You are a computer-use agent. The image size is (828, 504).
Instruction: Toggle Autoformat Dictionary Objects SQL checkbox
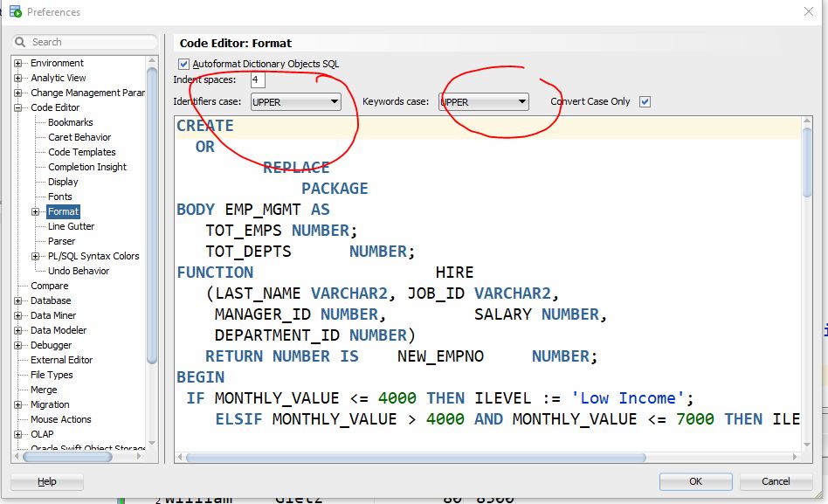183,64
